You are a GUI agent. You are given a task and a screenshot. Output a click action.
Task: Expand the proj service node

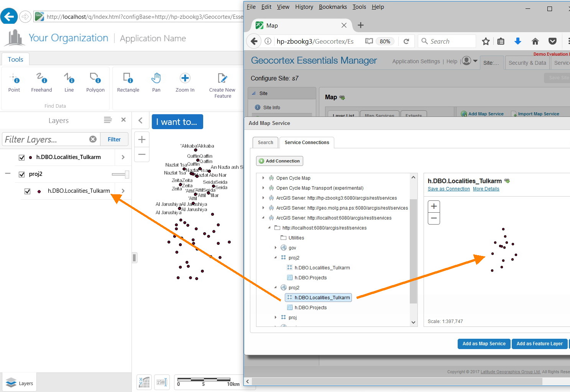pyautogui.click(x=275, y=317)
